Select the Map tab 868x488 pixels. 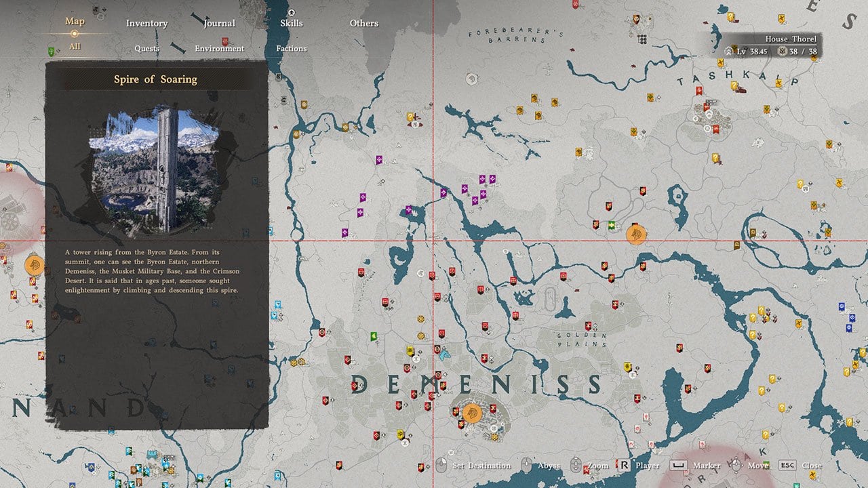coord(75,21)
